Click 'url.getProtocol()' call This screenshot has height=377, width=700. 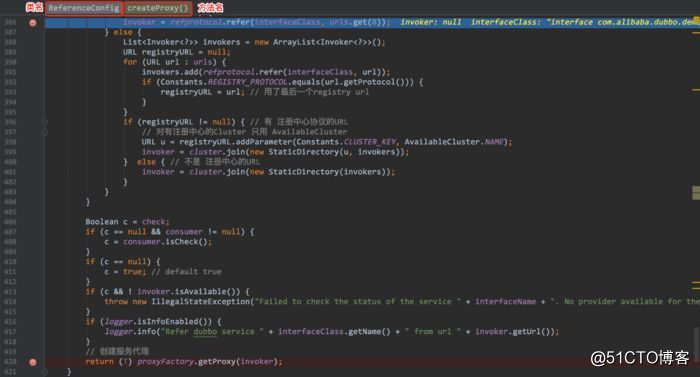362,82
